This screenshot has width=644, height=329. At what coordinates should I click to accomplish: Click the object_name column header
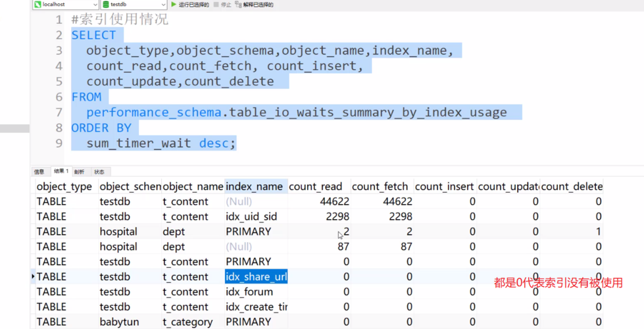[x=193, y=186]
